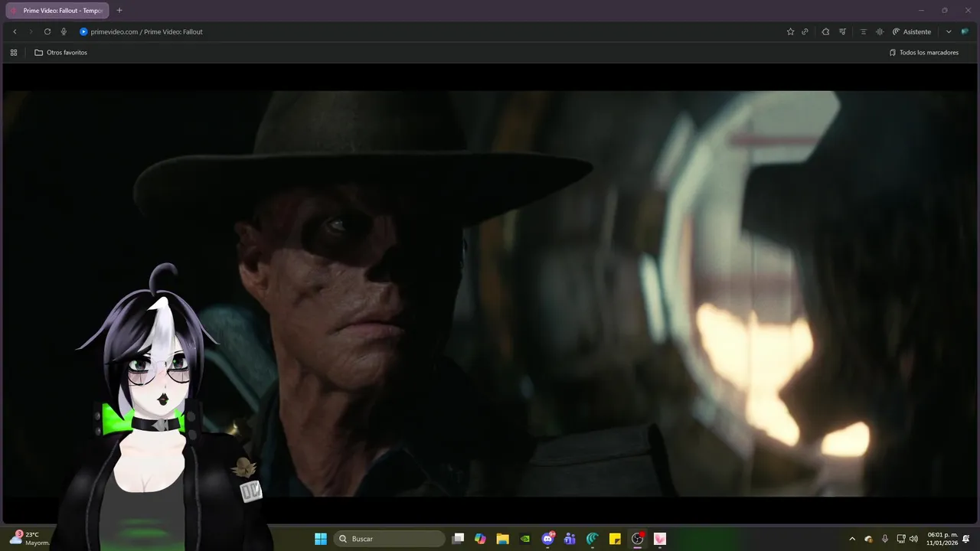Copy the page link with the chain icon
Viewport: 980px width, 551px height.
pos(805,31)
